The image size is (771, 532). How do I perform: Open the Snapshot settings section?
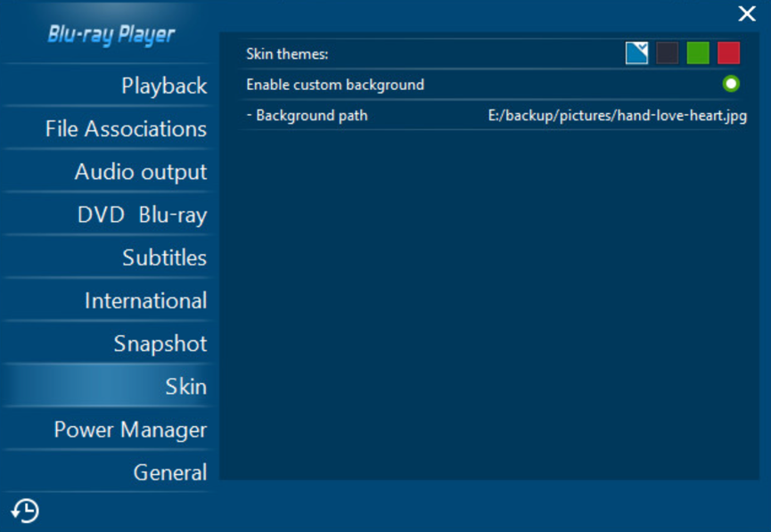[x=107, y=343]
